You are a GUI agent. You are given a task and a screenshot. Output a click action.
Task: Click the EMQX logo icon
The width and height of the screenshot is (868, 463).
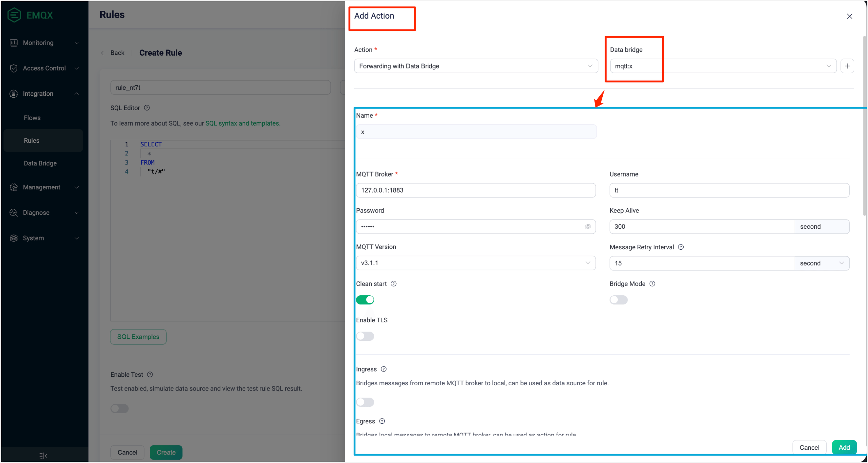(x=14, y=15)
